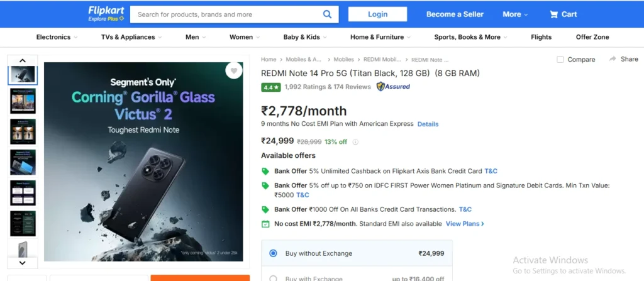Open the Flights menu item
The image size is (644, 281).
[541, 37]
